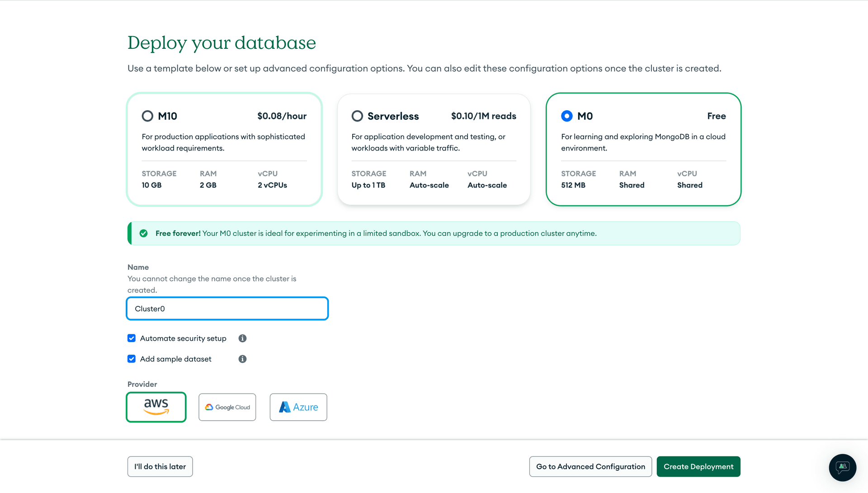Click Create Deployment button
Image resolution: width=868 pixels, height=493 pixels.
698,466
